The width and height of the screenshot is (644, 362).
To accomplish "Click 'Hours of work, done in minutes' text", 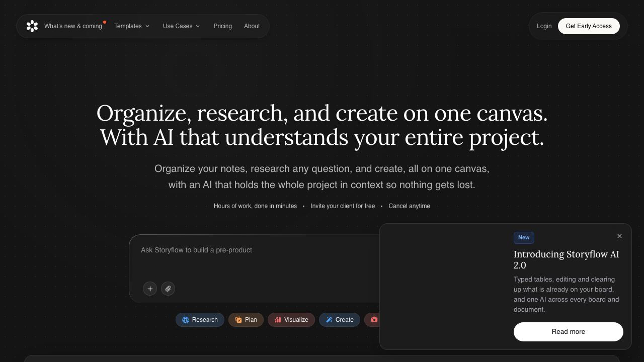I will pos(255,206).
